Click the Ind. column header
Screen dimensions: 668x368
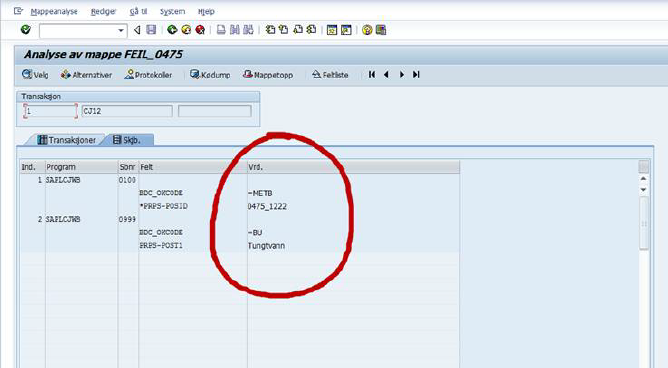(x=32, y=167)
